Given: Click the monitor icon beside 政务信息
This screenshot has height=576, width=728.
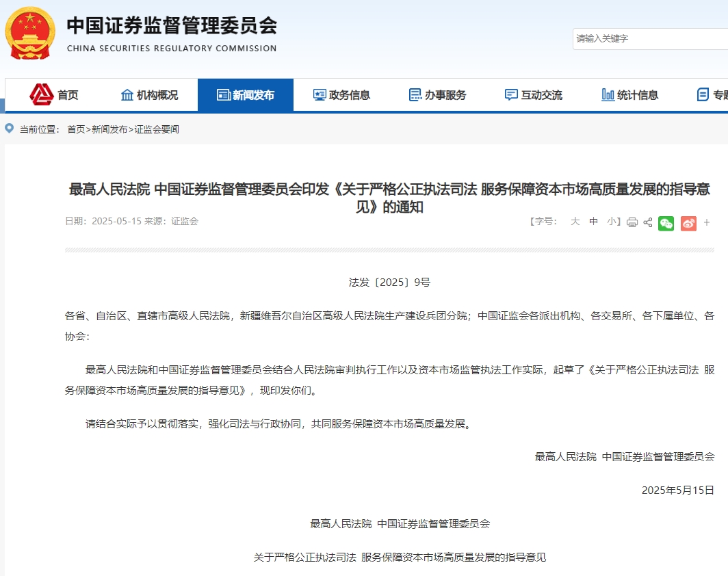Looking at the screenshot, I should 320,94.
